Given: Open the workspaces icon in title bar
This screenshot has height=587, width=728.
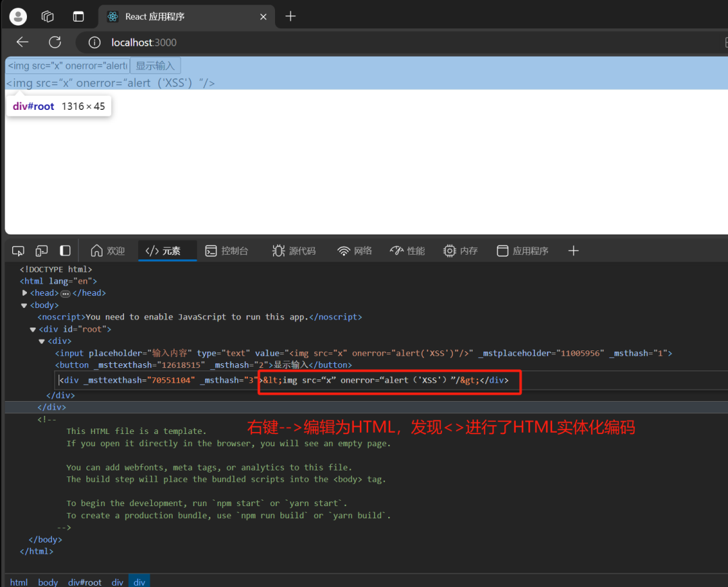Looking at the screenshot, I should click(48, 17).
